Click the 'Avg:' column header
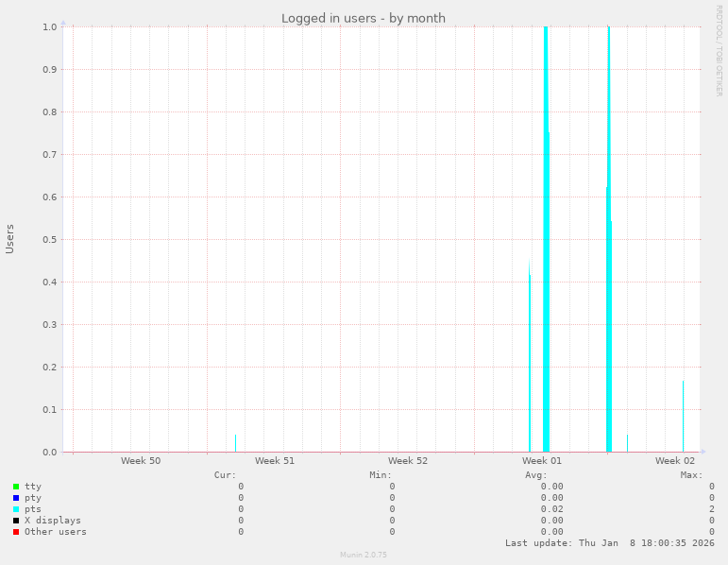Screen dimensions: 728x565 536,474
